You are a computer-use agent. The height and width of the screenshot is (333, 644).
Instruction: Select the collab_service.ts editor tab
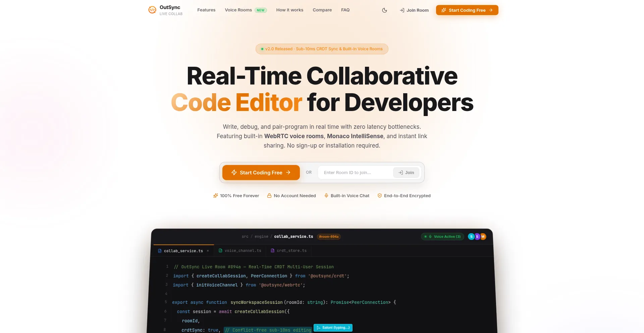tap(183, 251)
